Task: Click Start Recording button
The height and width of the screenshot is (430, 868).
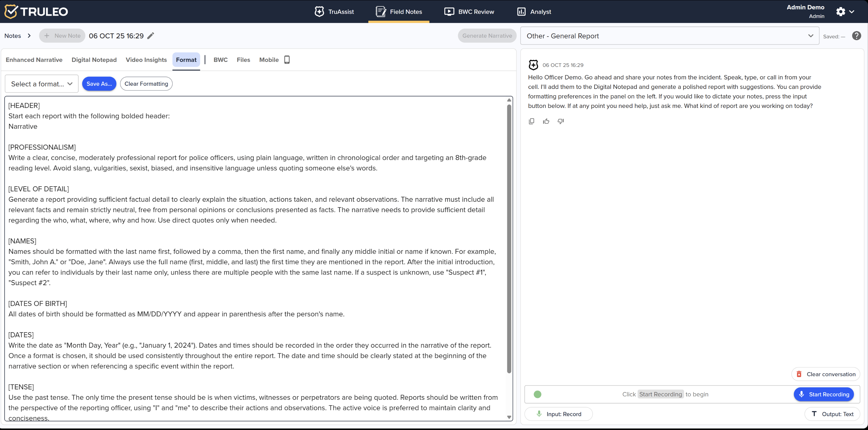Action: tap(824, 394)
